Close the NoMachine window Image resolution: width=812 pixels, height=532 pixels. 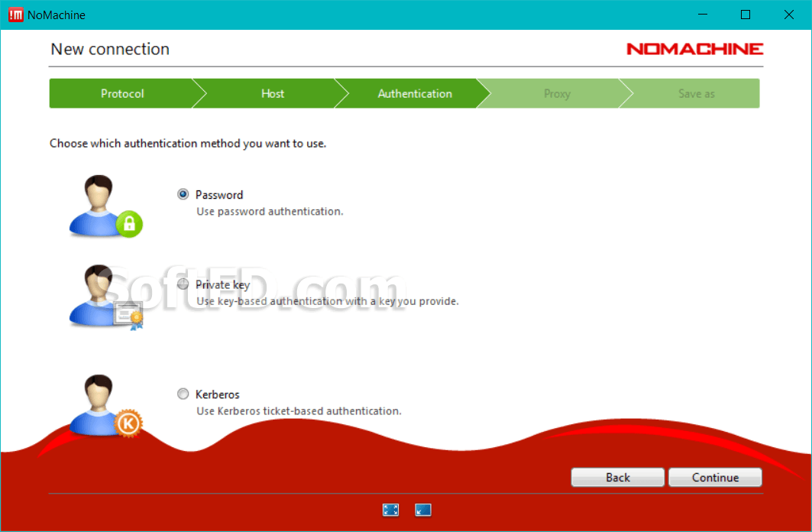pos(788,15)
